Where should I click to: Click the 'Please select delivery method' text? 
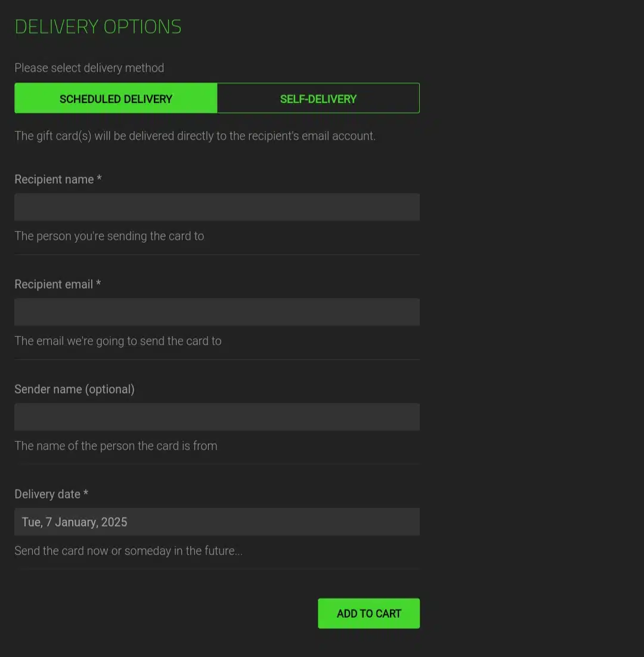(x=89, y=68)
